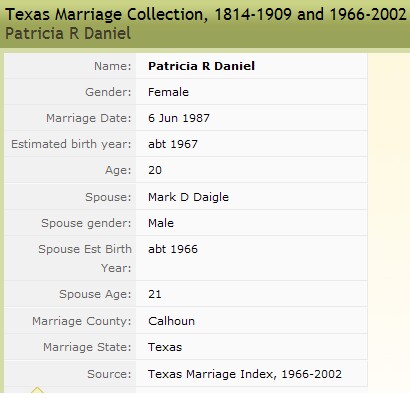Image resolution: width=410 pixels, height=399 pixels.
Task: Click the spouse age value 21
Action: coord(155,294)
